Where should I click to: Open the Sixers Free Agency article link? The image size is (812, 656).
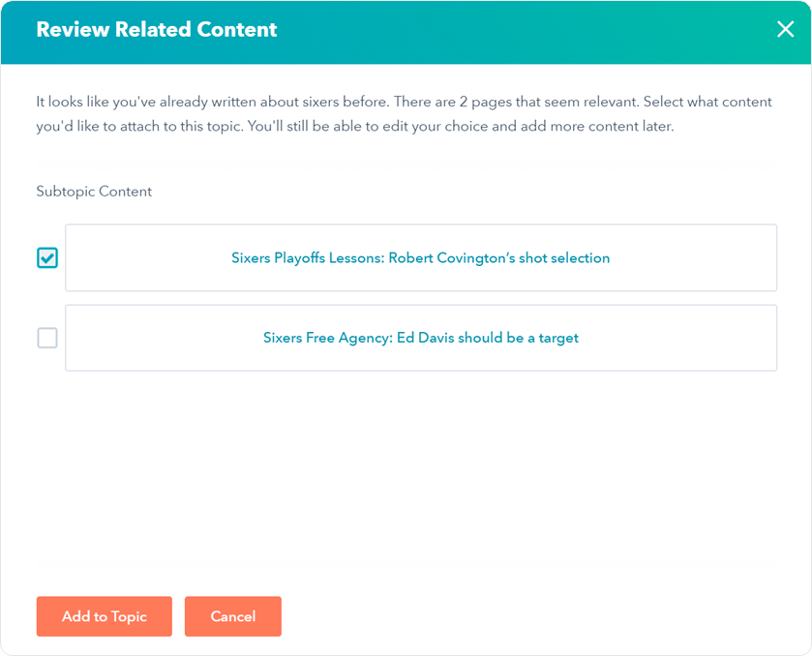(x=420, y=338)
